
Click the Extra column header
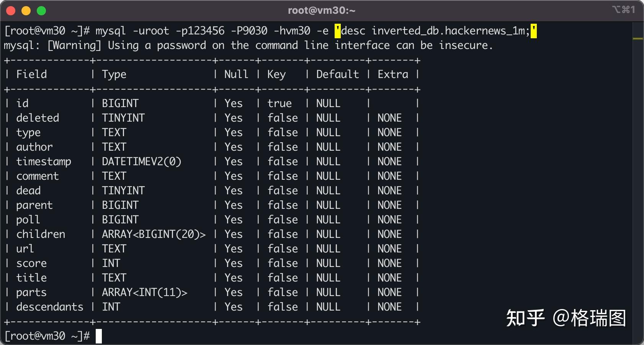point(393,74)
